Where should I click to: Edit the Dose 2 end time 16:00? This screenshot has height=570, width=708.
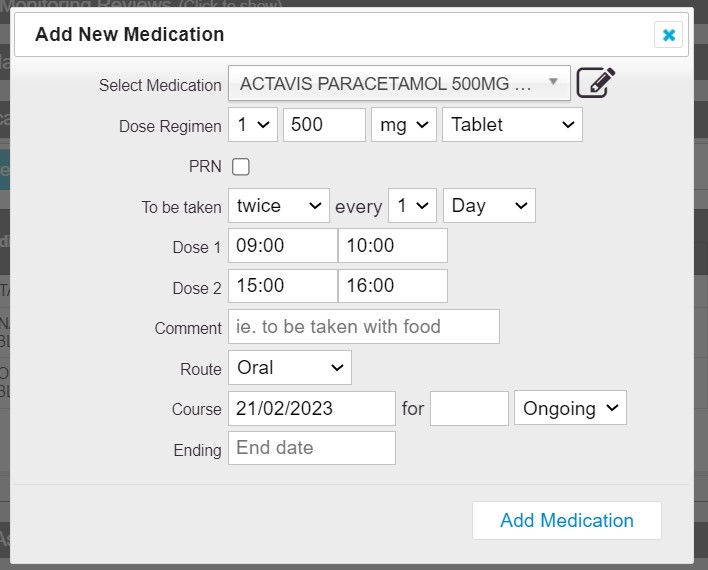(x=393, y=286)
